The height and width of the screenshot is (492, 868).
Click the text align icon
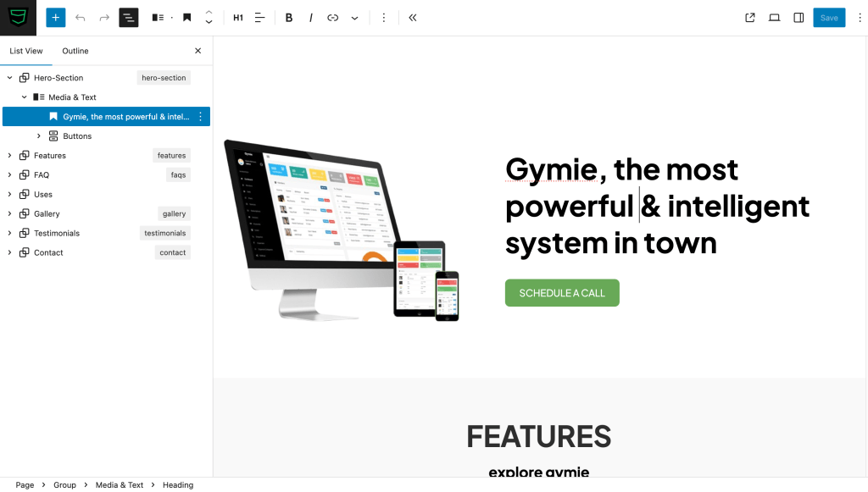pos(260,18)
